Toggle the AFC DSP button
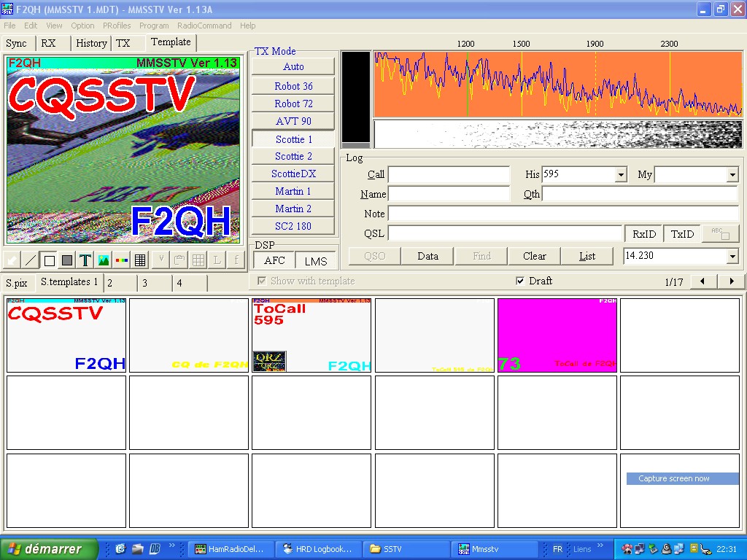 [274, 260]
